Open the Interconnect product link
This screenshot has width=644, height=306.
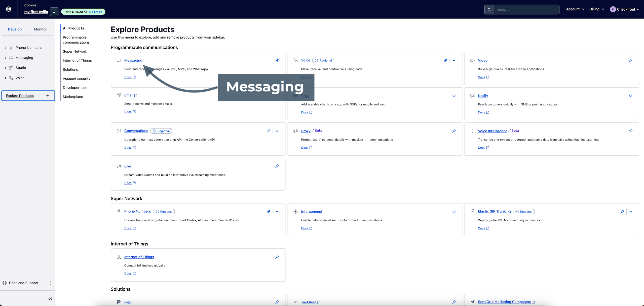pos(312,212)
